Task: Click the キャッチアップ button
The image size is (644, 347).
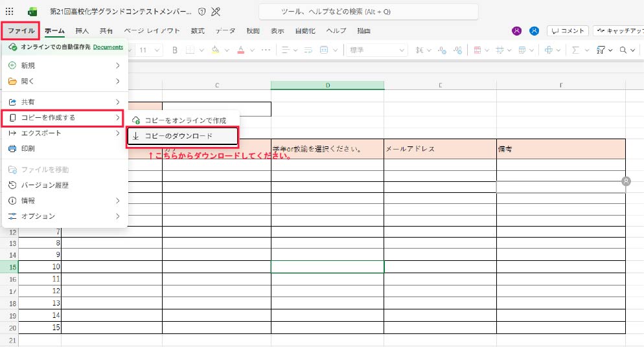Action: pyautogui.click(x=619, y=31)
